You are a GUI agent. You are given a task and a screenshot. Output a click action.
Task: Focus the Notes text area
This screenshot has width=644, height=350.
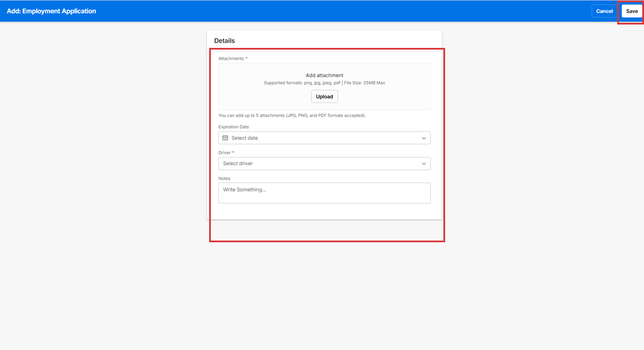(x=324, y=193)
